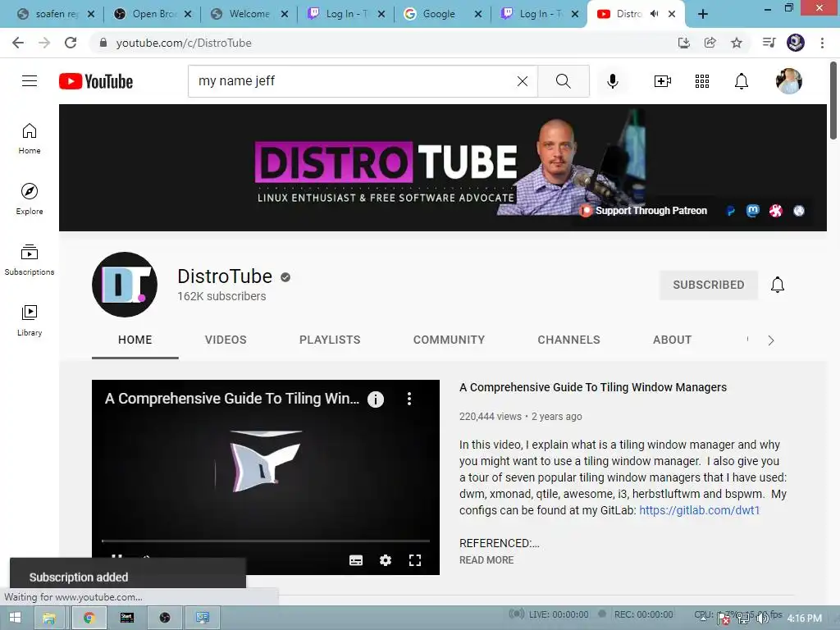Click the video info card icon
This screenshot has height=630, width=840.
tap(376, 399)
